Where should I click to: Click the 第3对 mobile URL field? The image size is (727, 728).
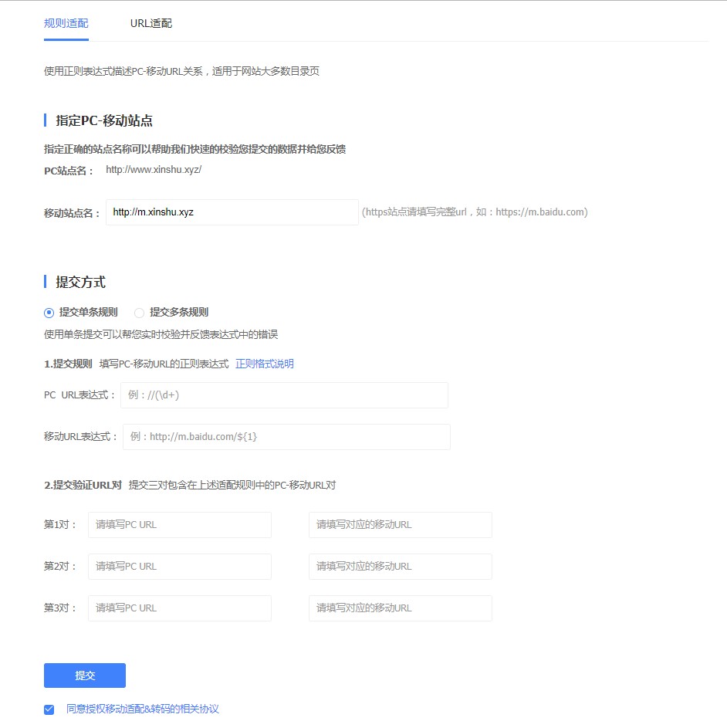point(401,608)
